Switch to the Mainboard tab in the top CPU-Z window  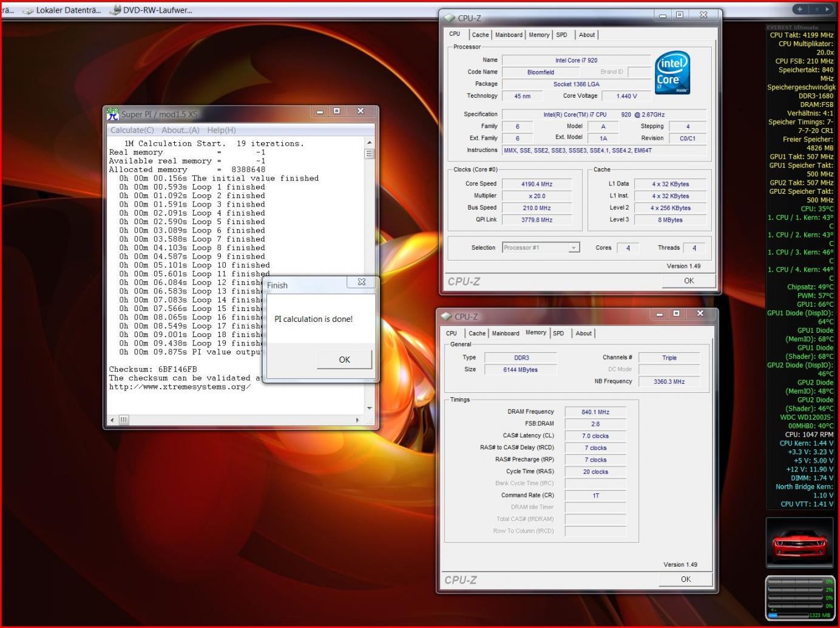(509, 35)
